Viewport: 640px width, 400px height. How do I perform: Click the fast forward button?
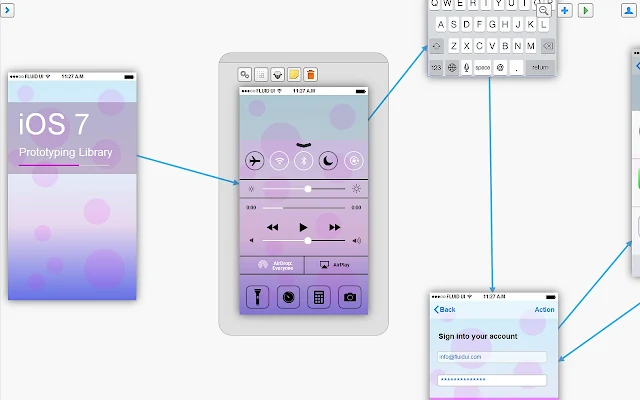(335, 227)
